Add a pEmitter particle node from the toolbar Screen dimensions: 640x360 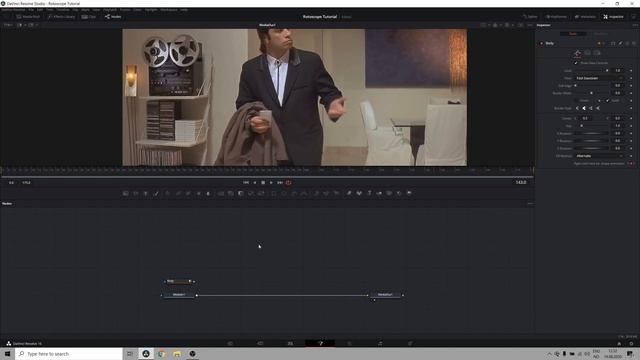tap(316, 193)
